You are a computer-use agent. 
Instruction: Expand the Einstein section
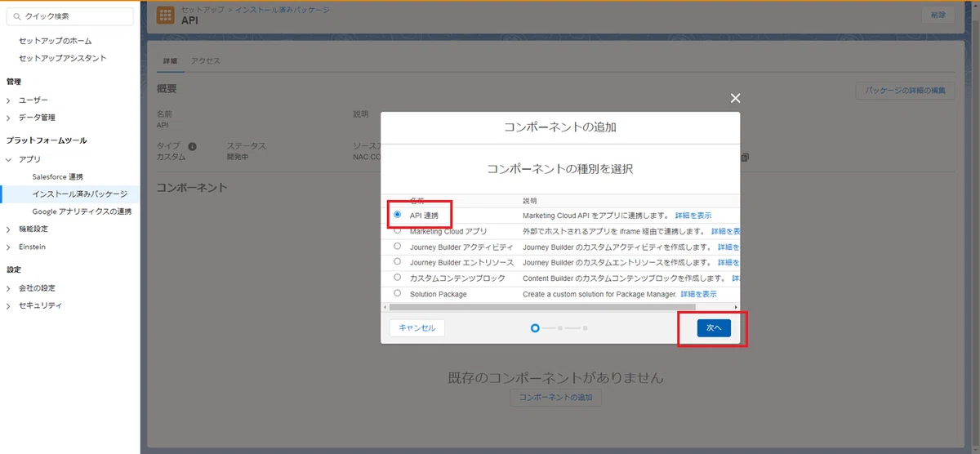pos(8,247)
